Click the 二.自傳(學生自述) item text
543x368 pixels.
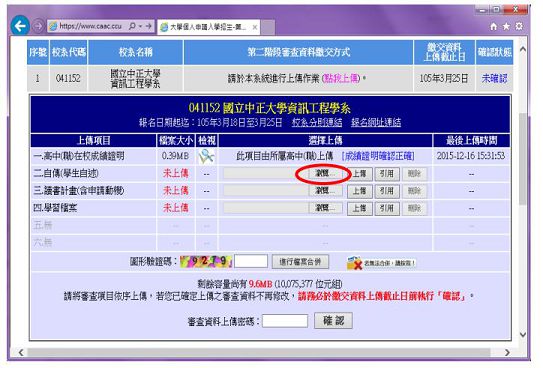coord(66,173)
